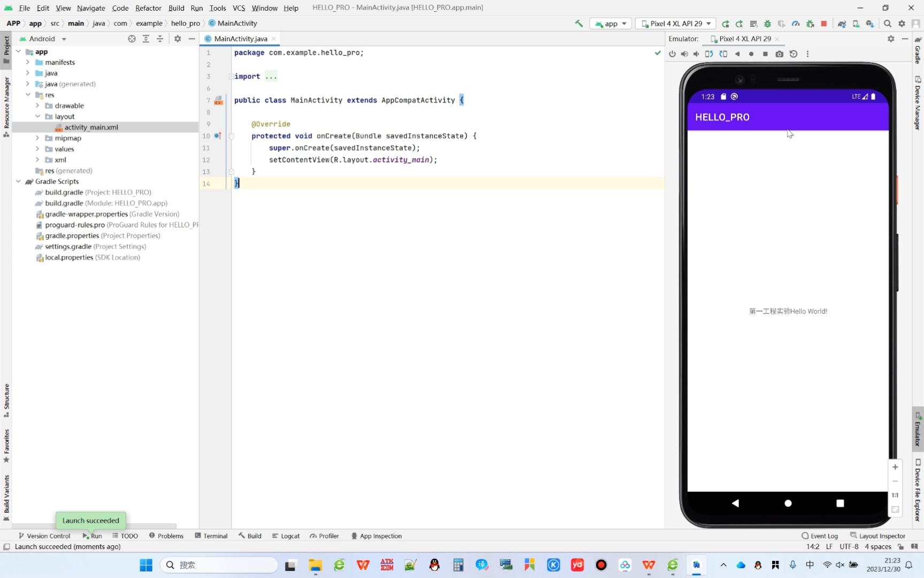The height and width of the screenshot is (578, 924).
Task: Collapse the layout folder in project tree
Action: coord(37,116)
